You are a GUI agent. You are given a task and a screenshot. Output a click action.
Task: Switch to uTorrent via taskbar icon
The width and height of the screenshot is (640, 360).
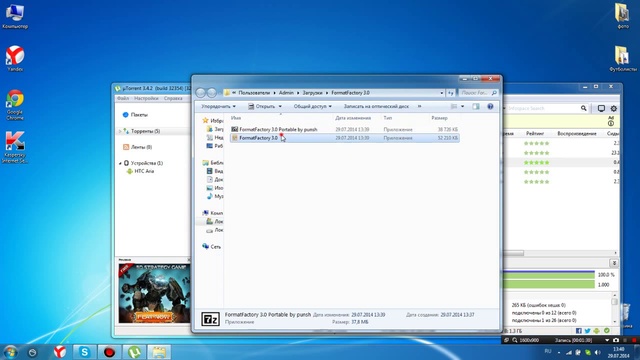[x=134, y=352]
